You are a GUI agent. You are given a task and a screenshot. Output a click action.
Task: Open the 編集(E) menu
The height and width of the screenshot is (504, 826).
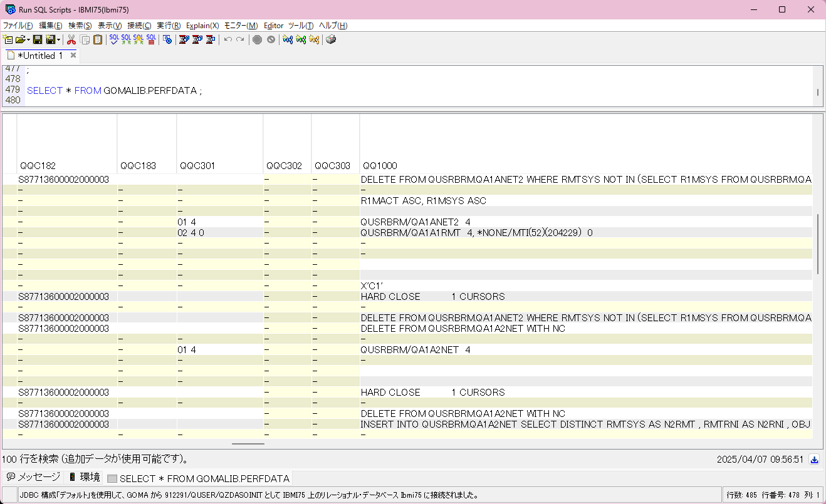[x=51, y=26]
